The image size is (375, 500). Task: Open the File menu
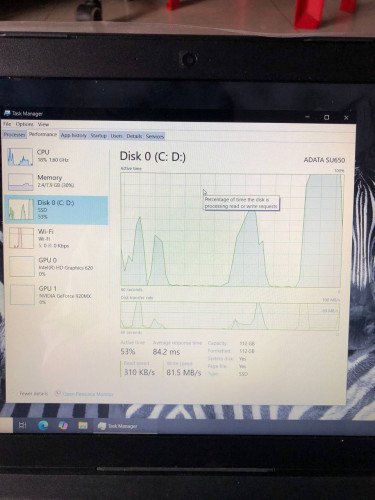pos(7,124)
